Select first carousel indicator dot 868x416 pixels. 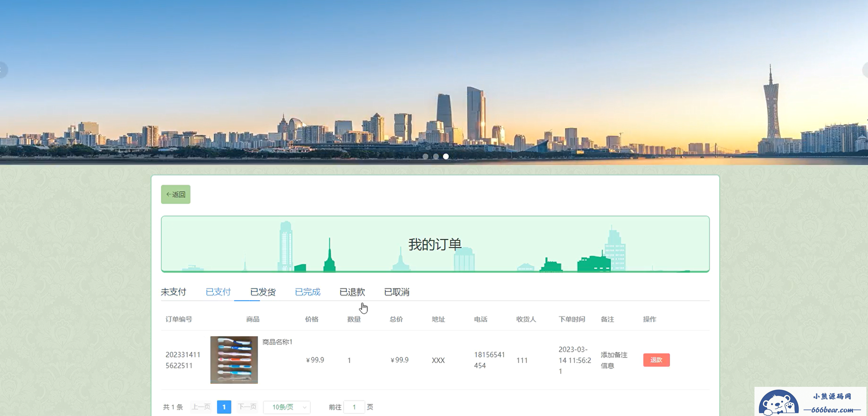click(426, 156)
